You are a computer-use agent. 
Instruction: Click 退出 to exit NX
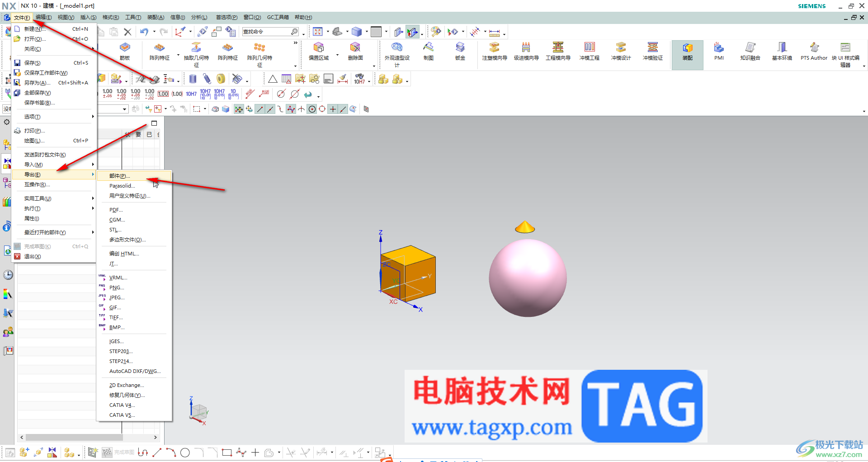pos(54,256)
